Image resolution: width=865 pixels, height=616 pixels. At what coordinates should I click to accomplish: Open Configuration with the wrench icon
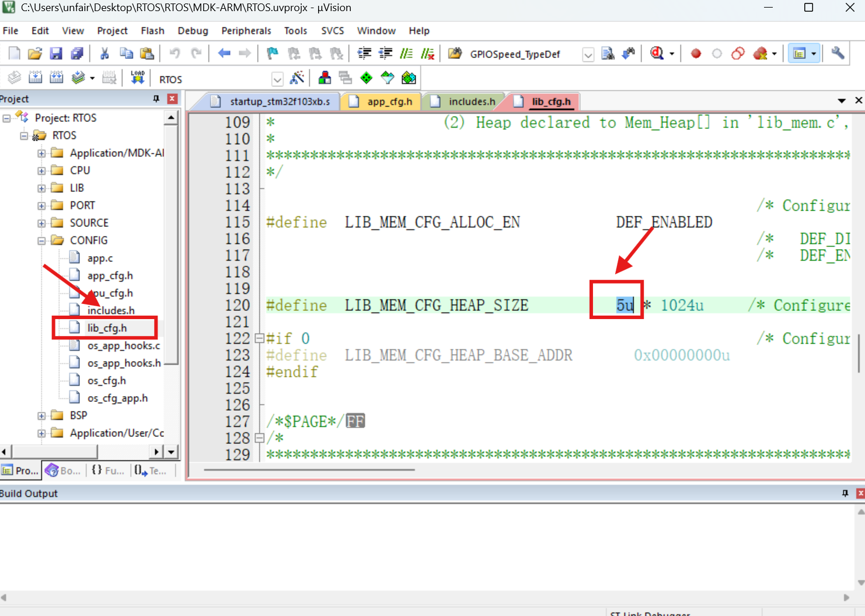point(838,54)
